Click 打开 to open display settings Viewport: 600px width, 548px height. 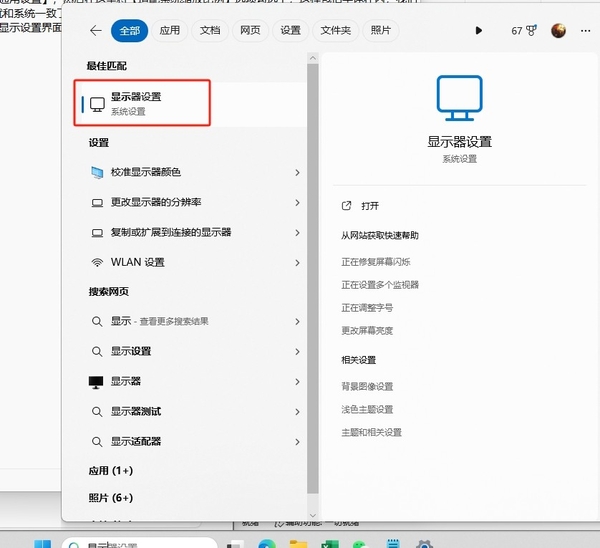370,206
